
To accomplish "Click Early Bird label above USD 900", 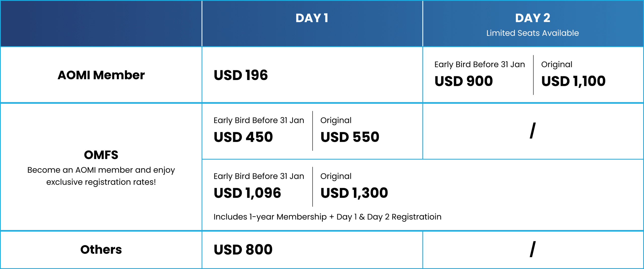I will (479, 64).
